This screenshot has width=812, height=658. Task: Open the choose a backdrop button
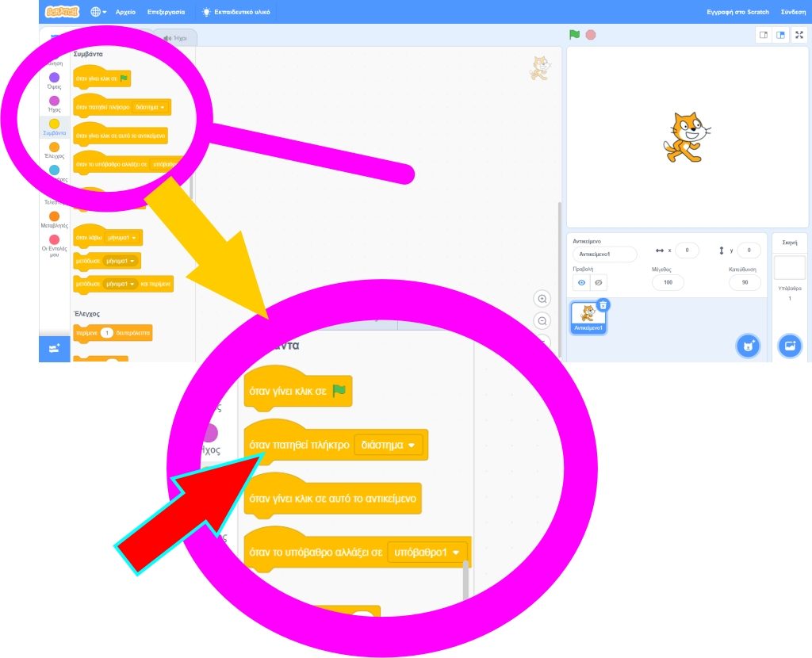(789, 346)
